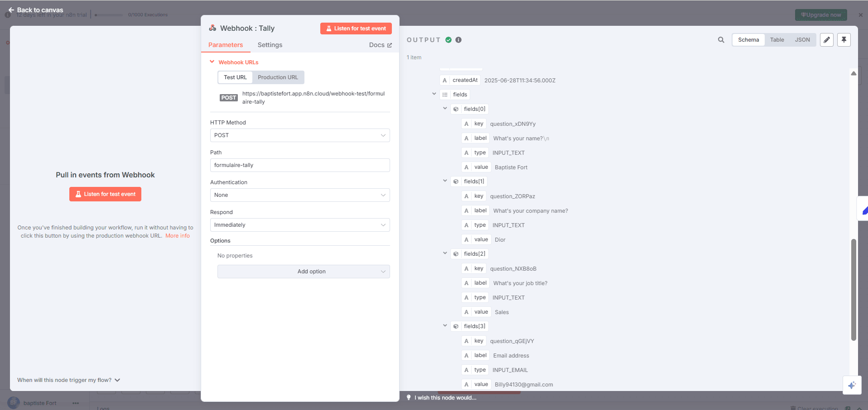Click the type icon for question_xDN9Yy key
This screenshot has height=410, width=868.
click(467, 124)
